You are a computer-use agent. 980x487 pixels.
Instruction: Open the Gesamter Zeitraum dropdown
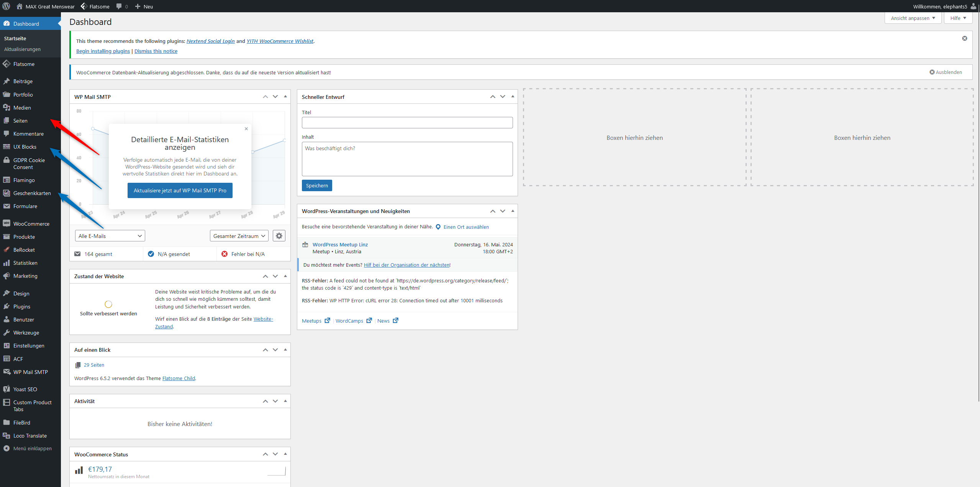click(x=239, y=236)
